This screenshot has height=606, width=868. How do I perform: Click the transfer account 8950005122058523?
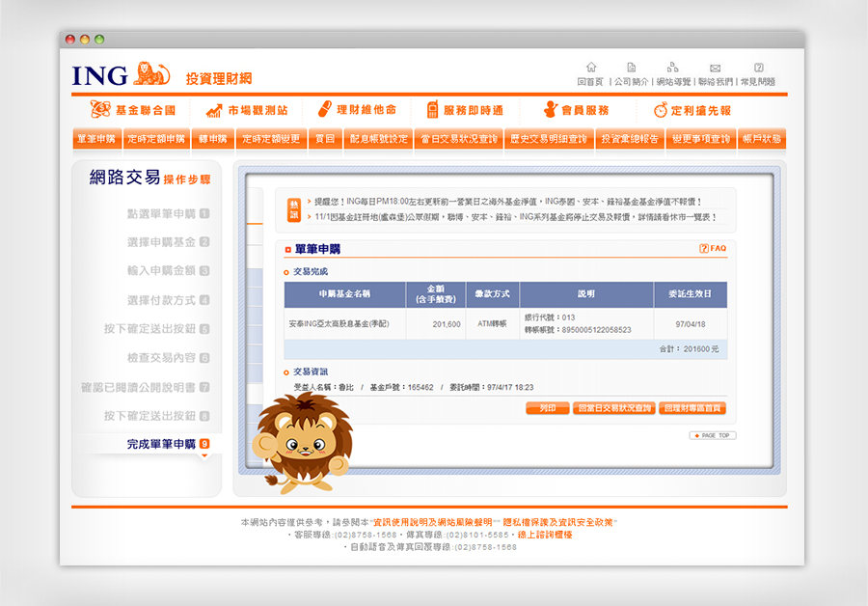pos(596,330)
